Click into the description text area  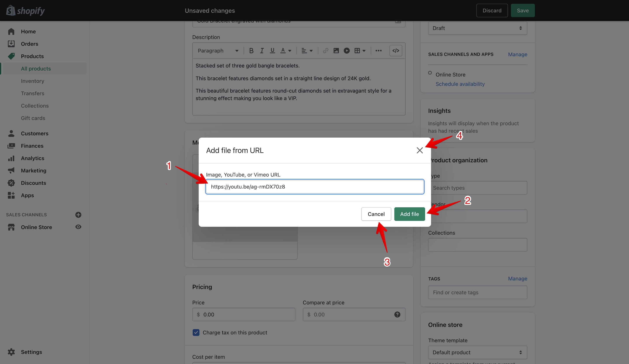click(299, 87)
